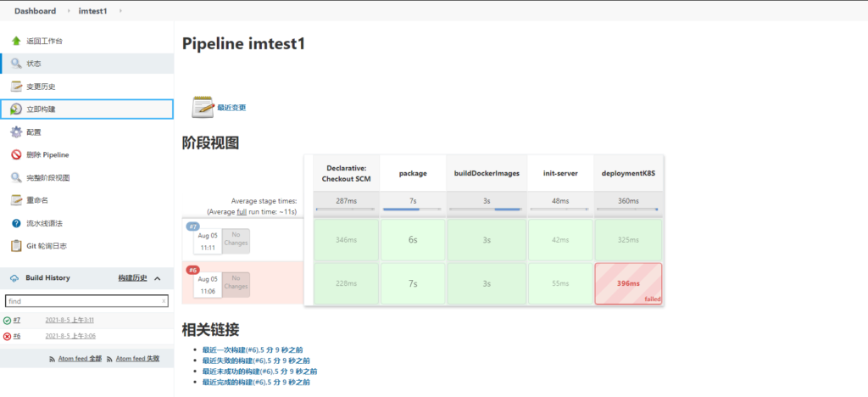Viewport: 868px width, 397px height.
Task: Click the green up arrow return-to-workspace icon
Action: pos(16,41)
